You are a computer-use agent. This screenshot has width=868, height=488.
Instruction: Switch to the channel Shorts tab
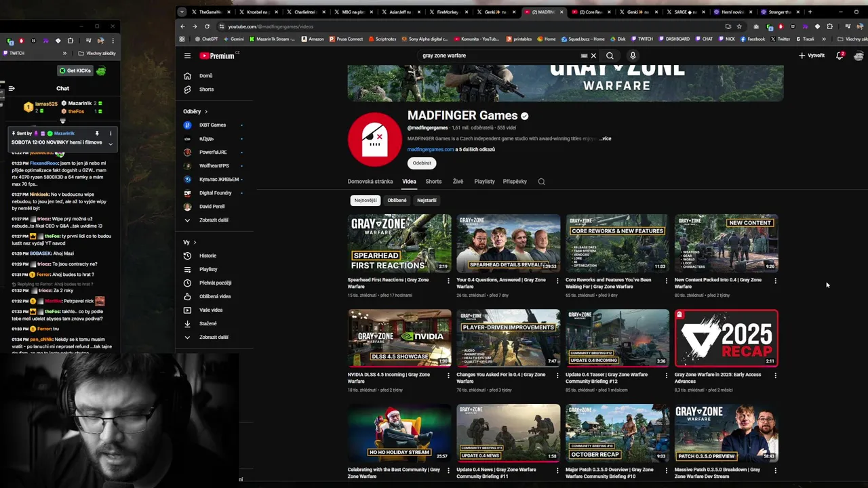(x=433, y=182)
